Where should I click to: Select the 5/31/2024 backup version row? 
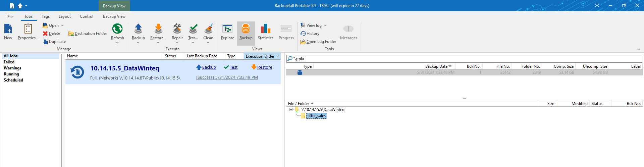click(x=464, y=72)
